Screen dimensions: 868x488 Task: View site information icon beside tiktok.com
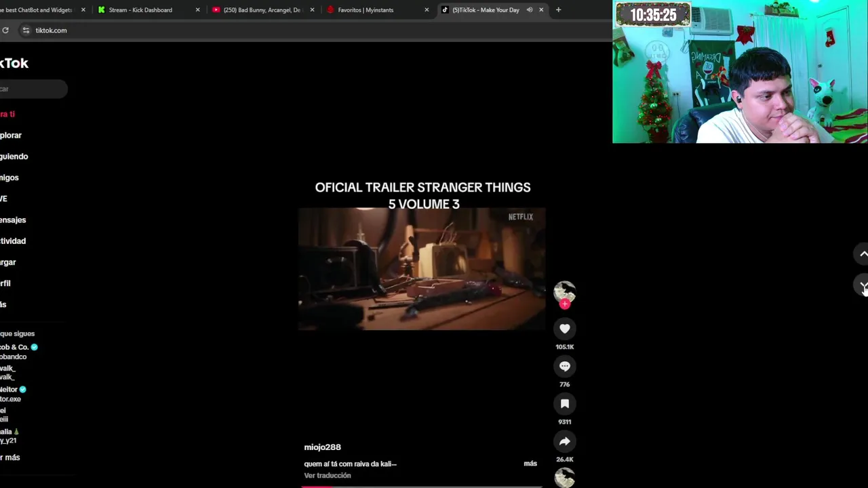[x=26, y=30]
